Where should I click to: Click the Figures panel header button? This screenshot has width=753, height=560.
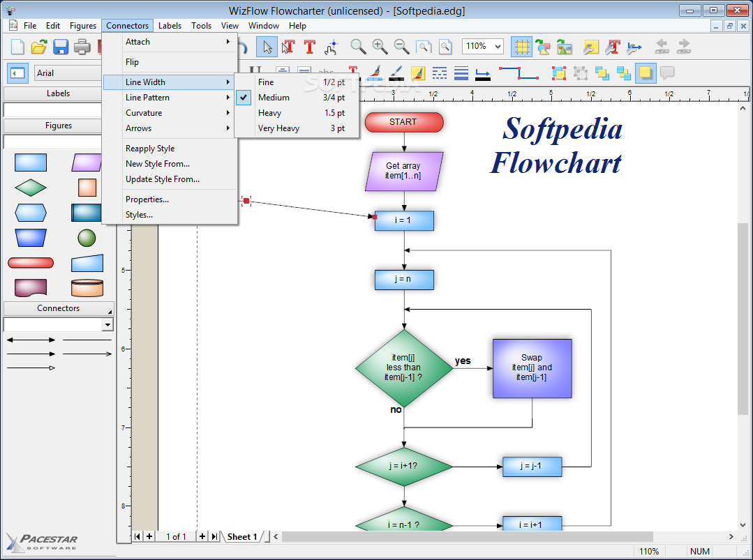pyautogui.click(x=58, y=126)
